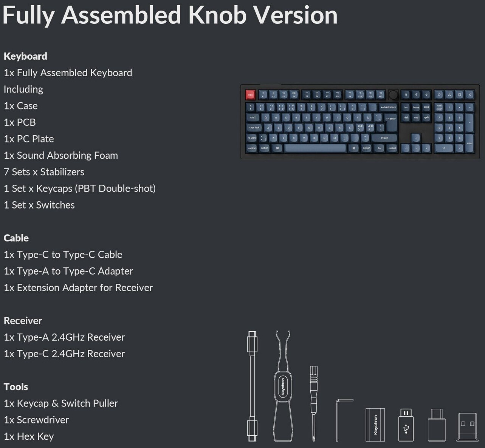Click the small Type-A receiver icon at far right
This screenshot has width=485, height=448.
[467, 426]
